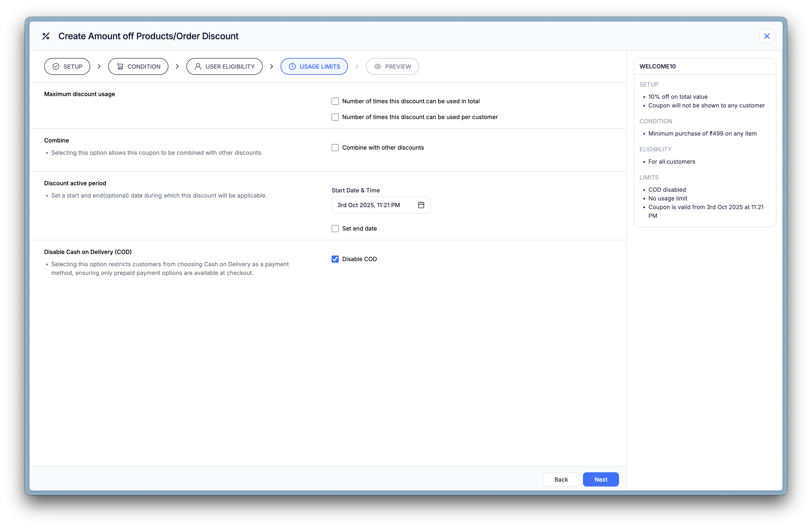Click the chevron before the Preview step
812x528 pixels.
pos(357,66)
